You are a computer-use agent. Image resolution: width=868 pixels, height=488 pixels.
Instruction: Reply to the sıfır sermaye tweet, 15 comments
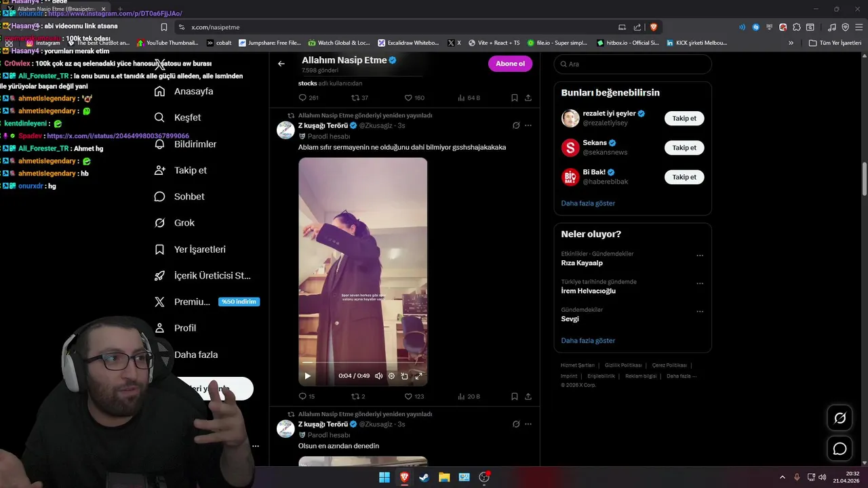pos(307,396)
